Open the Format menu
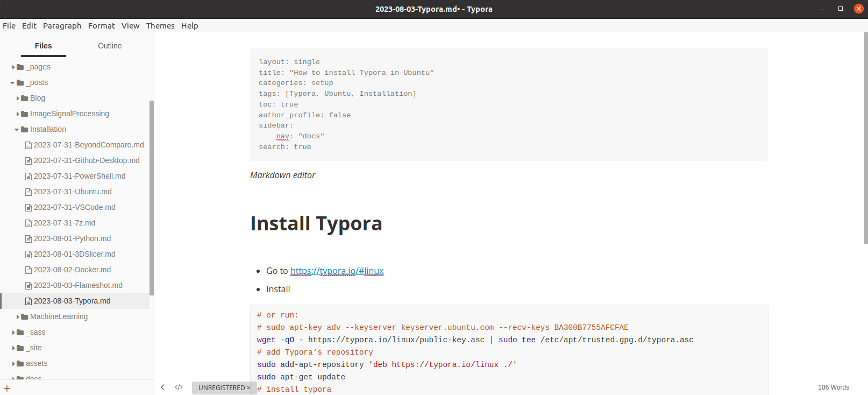 pyautogui.click(x=102, y=25)
